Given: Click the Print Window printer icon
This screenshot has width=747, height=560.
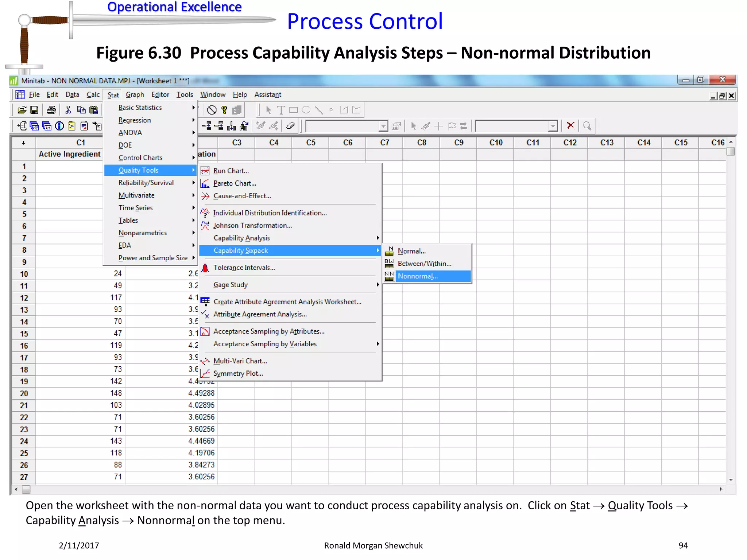Looking at the screenshot, I should (x=51, y=110).
